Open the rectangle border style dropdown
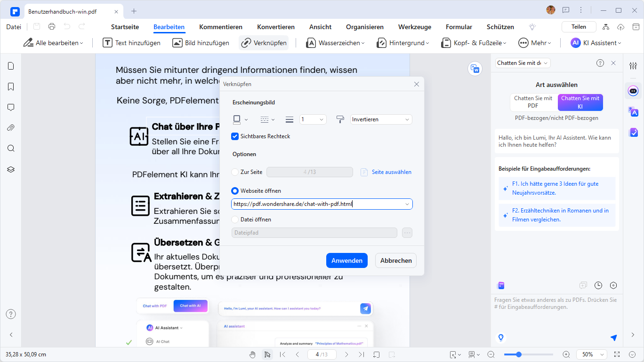The width and height of the screenshot is (644, 362). (240, 119)
